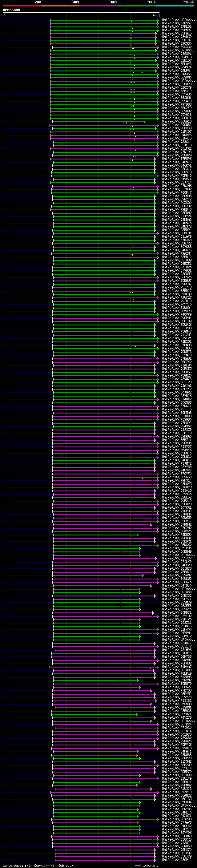Click hit label UniRef100_C4KAF1
This screenshot has height=868, width=197.
click(x=177, y=751)
